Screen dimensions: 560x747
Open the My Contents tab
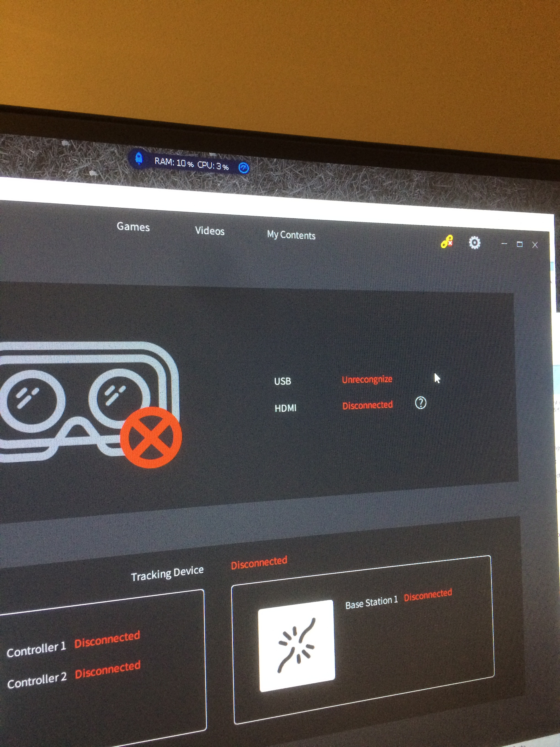(x=291, y=235)
